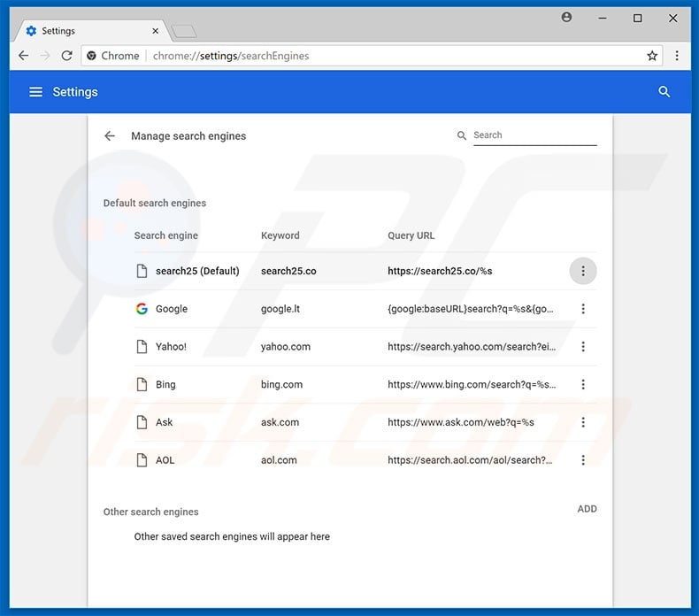Click the Default search engines heading

(155, 203)
